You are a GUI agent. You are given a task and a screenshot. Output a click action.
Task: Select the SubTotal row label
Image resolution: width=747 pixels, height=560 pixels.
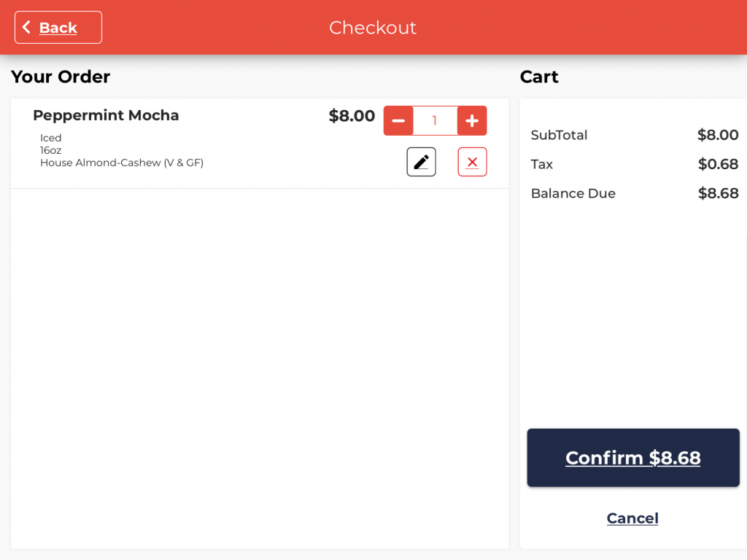[x=559, y=135]
